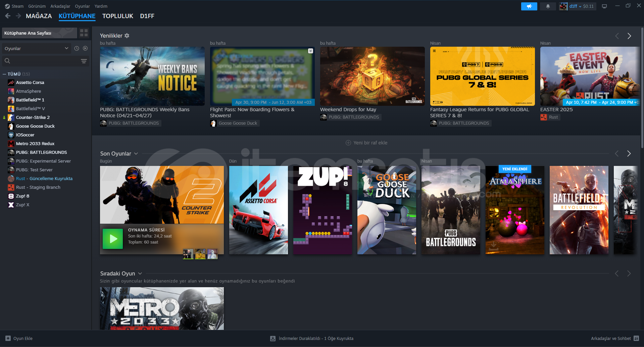Click the library search field
The image size is (644, 347).
coord(46,61)
